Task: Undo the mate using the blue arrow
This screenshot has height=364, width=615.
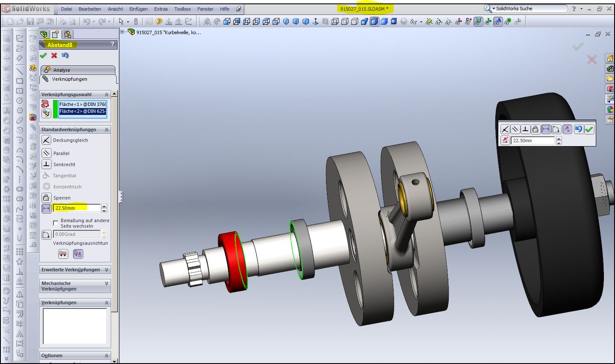Action: [x=65, y=55]
